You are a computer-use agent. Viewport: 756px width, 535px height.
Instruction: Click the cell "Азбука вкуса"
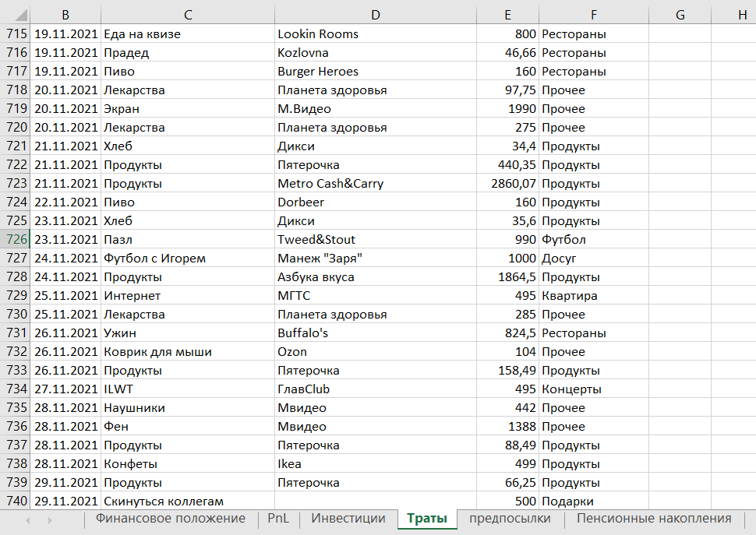tap(376, 277)
